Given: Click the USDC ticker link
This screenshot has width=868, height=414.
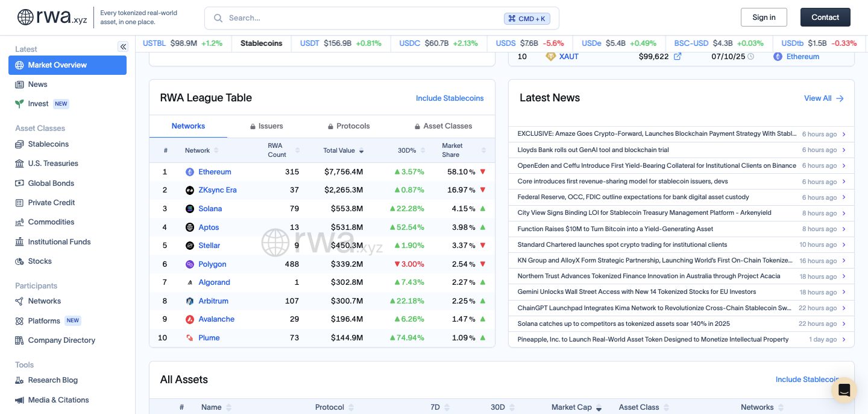Looking at the screenshot, I should click(x=410, y=43).
